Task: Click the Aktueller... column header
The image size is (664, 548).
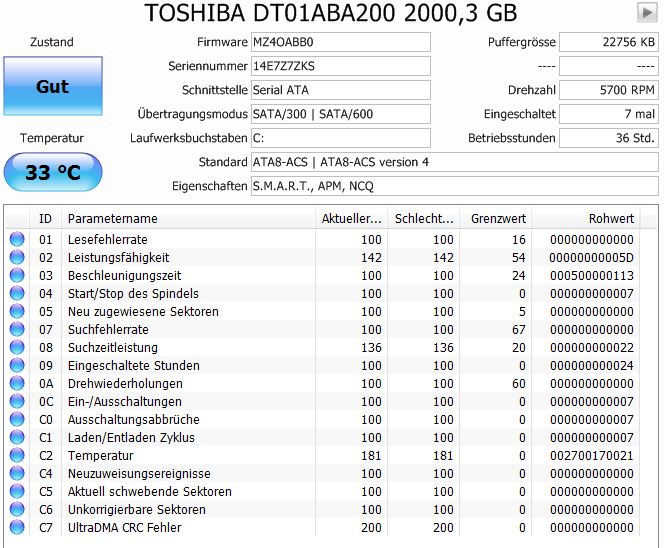Action: [351, 219]
